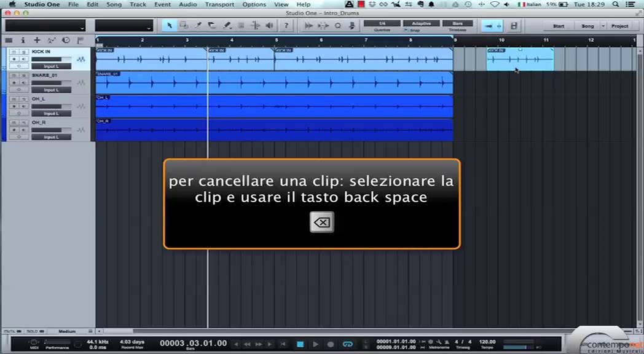Start playback with the play button
644x354 pixels.
tap(315, 344)
